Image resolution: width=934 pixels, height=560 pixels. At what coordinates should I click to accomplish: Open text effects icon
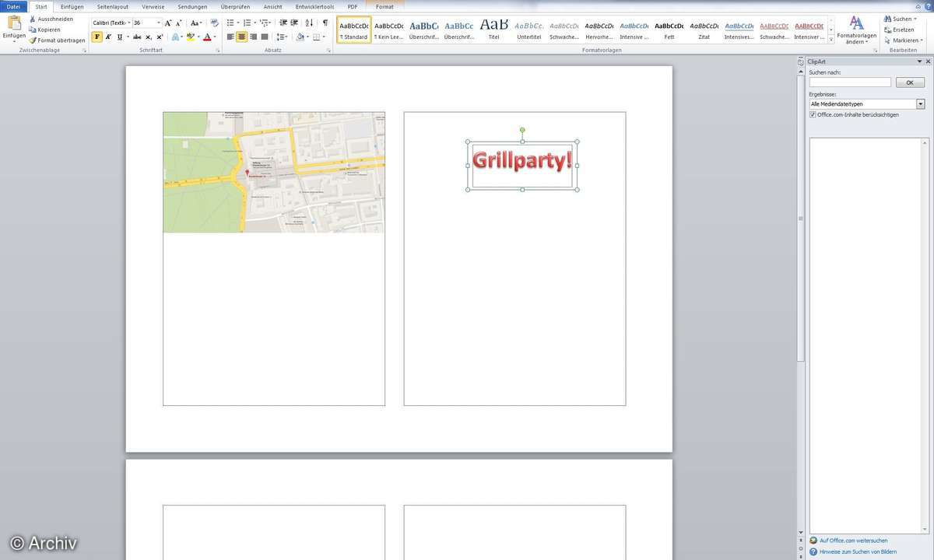click(x=175, y=37)
